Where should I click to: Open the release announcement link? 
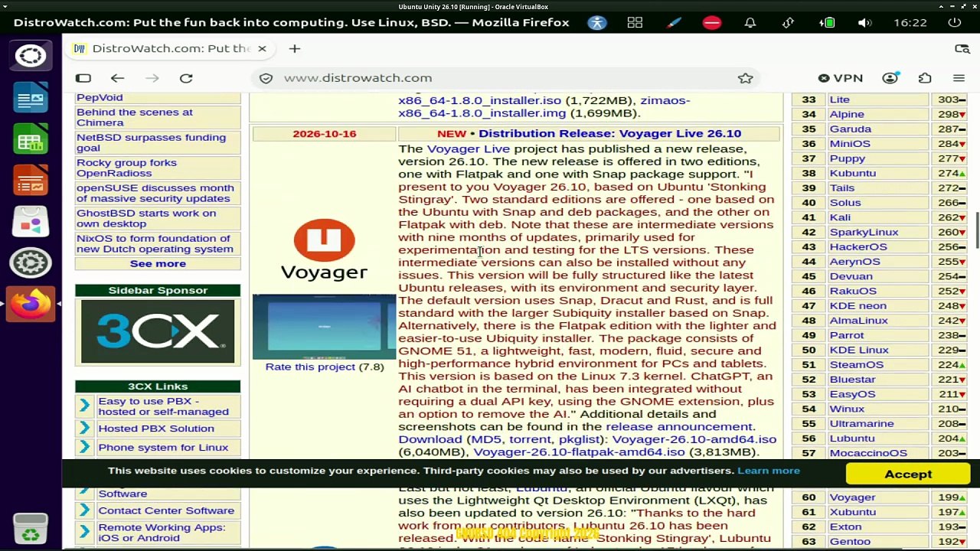tap(679, 426)
